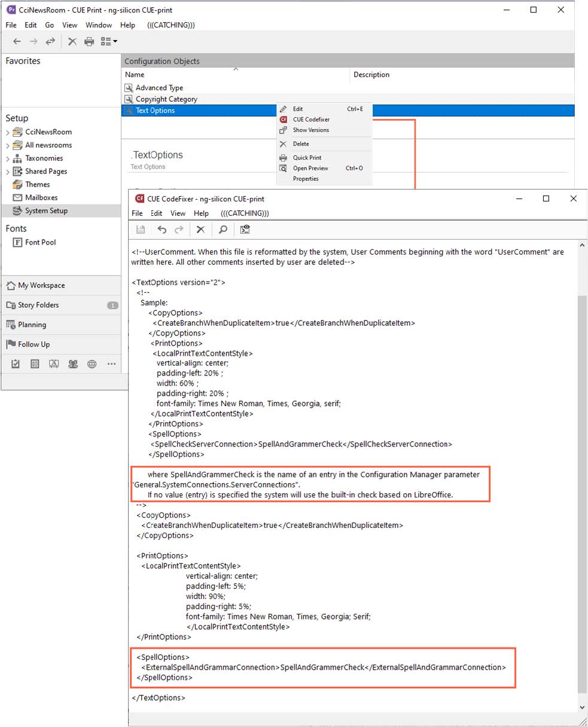Viewport: 588px width, 727px height.
Task: Click the globe icon in bottom navigation strip
Action: point(92,363)
